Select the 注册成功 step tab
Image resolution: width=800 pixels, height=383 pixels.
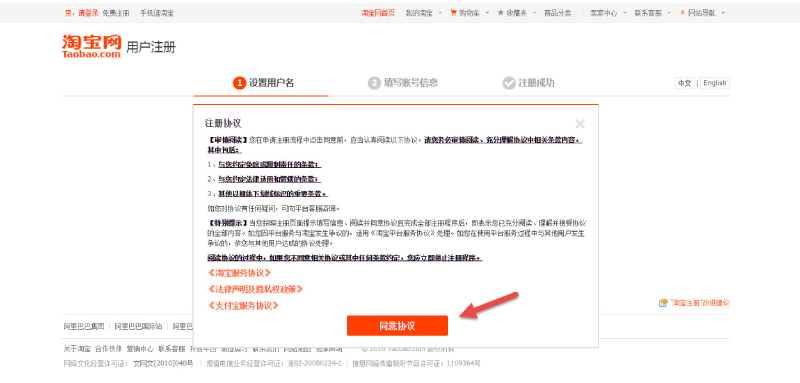coord(529,83)
